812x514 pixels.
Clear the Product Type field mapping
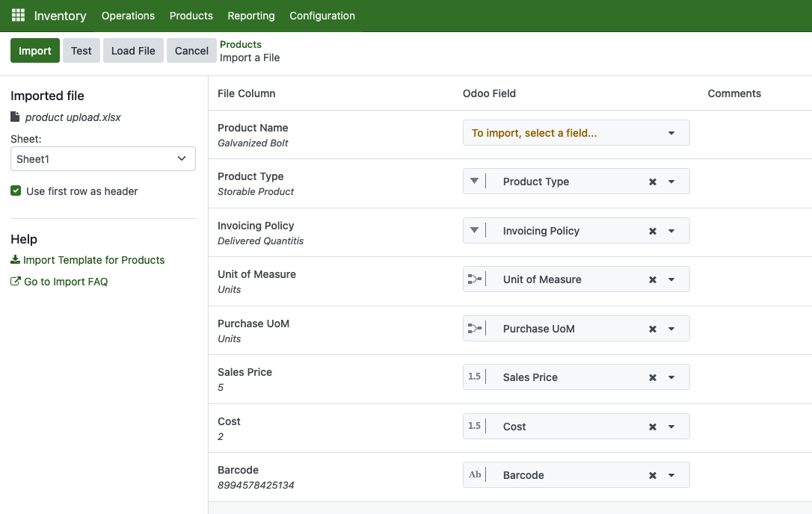click(652, 182)
